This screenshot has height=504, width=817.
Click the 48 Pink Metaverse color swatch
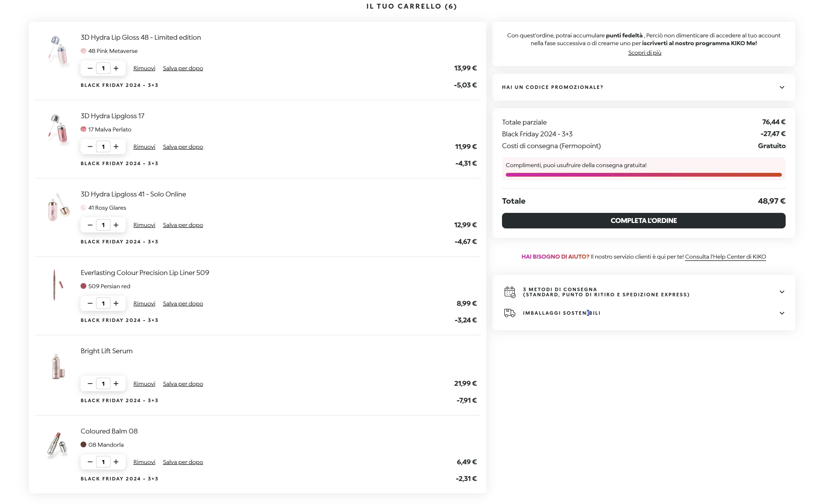[x=83, y=51]
